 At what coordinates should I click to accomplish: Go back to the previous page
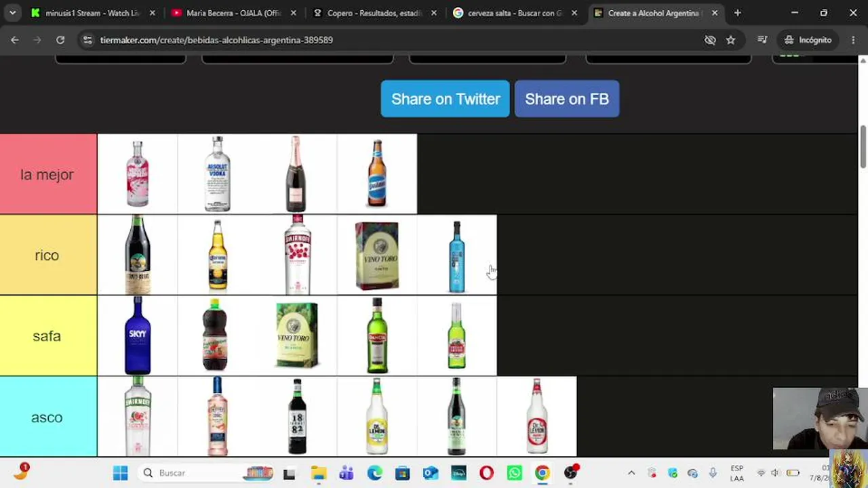pos(15,40)
